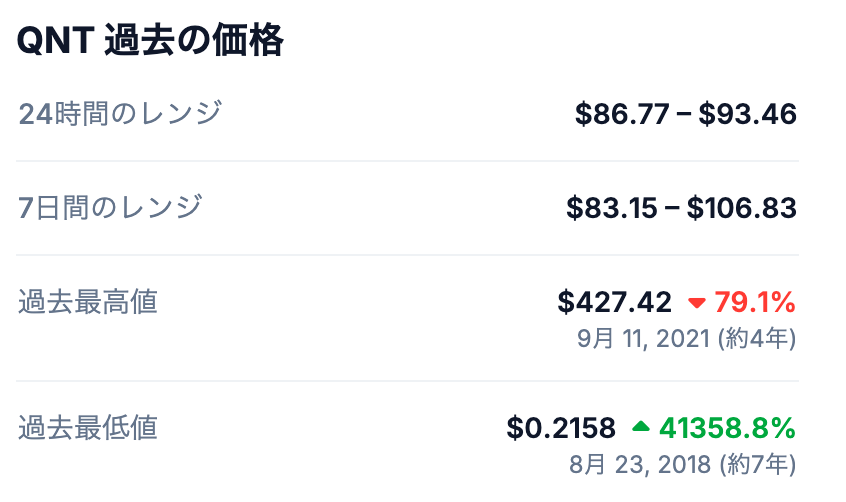Click the $427.42 all-time high value

click(x=614, y=302)
